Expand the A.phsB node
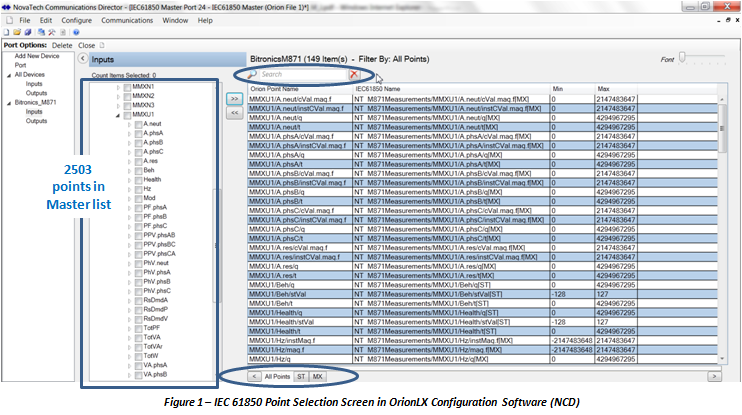 (129, 143)
